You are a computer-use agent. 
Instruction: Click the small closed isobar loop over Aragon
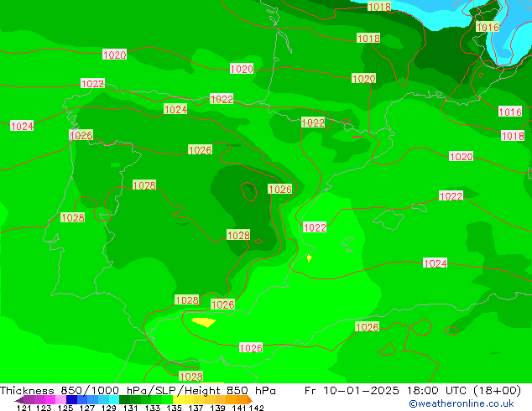coord(248,191)
